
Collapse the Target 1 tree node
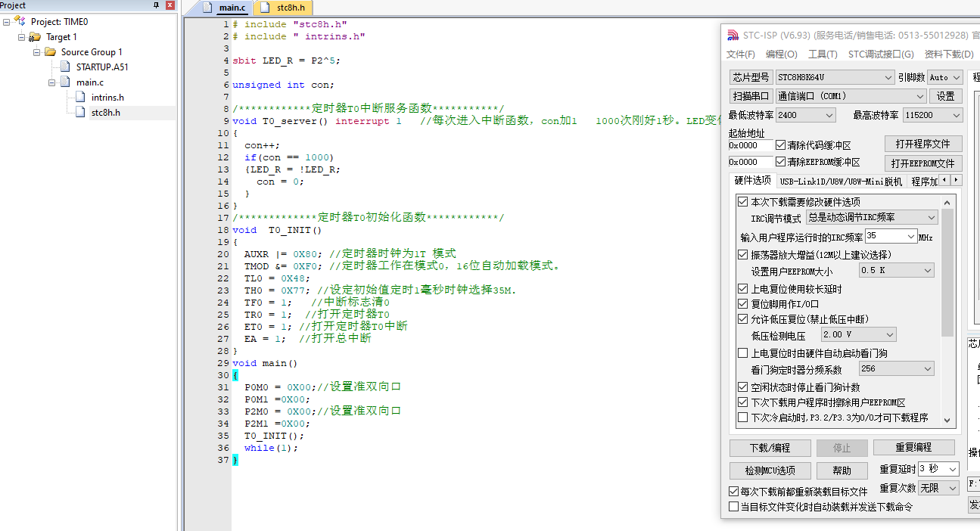point(22,37)
